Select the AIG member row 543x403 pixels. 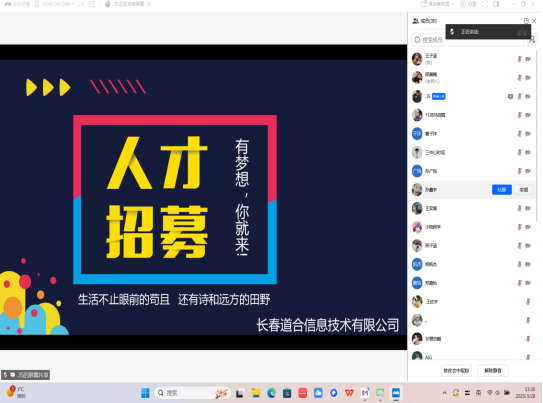click(473, 356)
